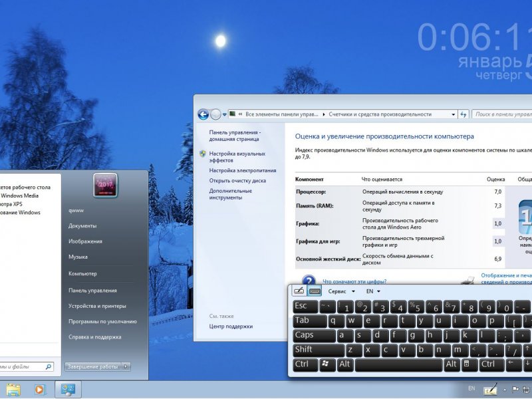Open Музыка from the Start menu
This screenshot has width=532, height=399.
click(x=78, y=257)
